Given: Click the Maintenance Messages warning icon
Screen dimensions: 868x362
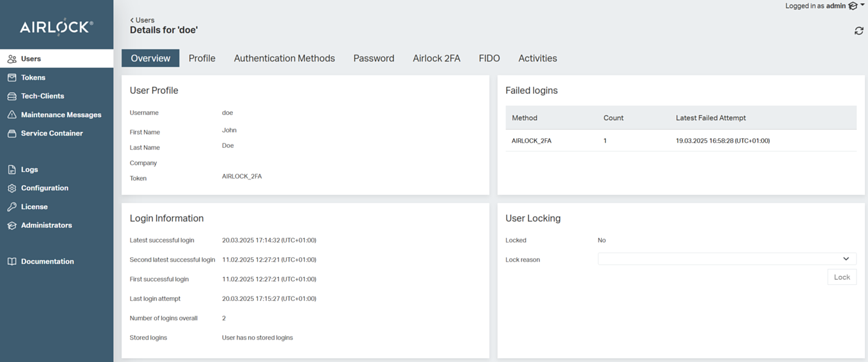Looking at the screenshot, I should pyautogui.click(x=12, y=115).
